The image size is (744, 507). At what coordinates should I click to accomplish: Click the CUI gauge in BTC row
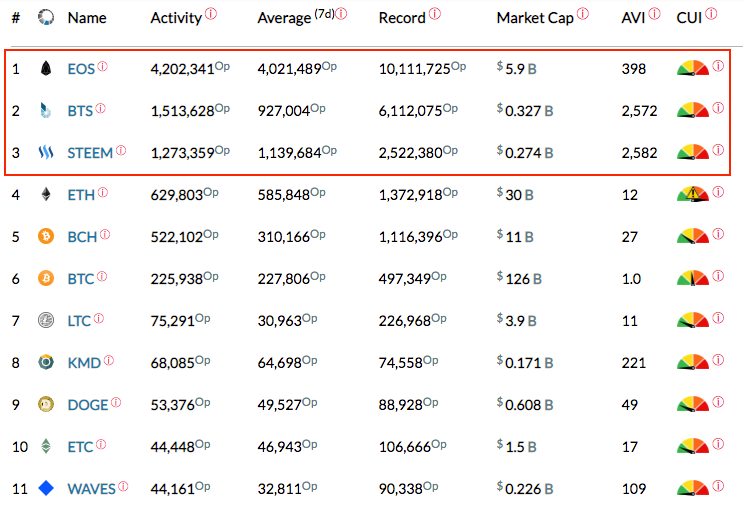[x=693, y=278]
